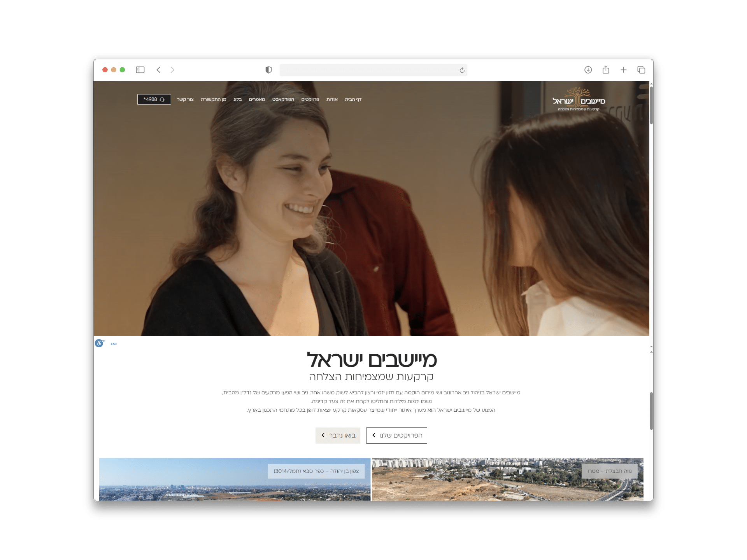Click the privacy shield icon in the browser toolbar
The width and height of the screenshot is (747, 560).
coord(268,70)
